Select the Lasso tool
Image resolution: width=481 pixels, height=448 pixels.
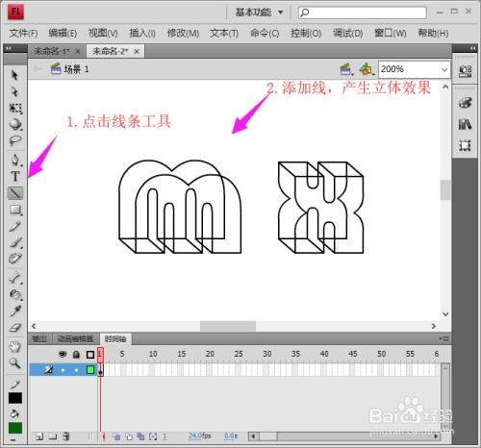pyautogui.click(x=15, y=140)
